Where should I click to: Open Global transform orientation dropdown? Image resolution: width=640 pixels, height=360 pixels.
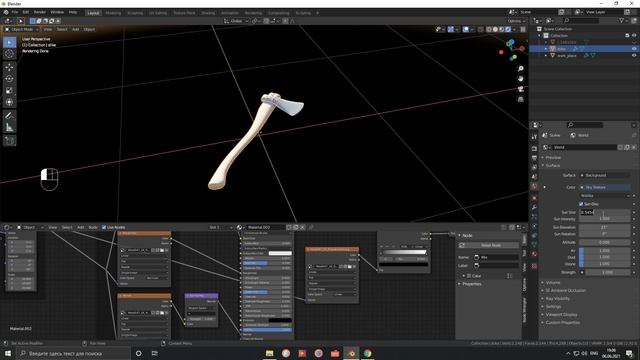click(x=236, y=21)
